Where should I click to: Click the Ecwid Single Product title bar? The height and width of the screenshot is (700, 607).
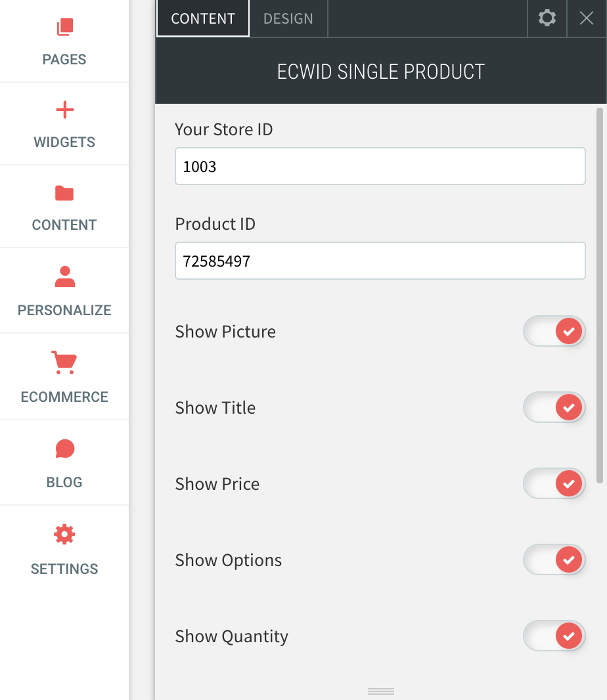(381, 72)
